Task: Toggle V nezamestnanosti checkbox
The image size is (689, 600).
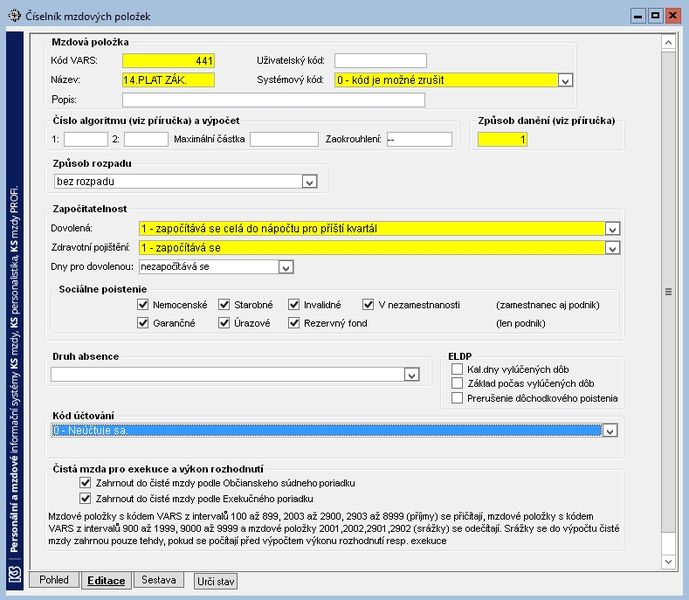Action: click(x=368, y=304)
